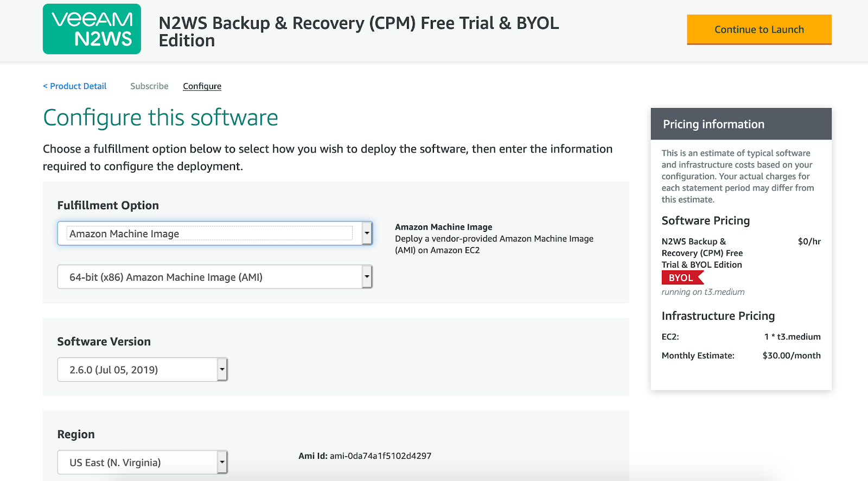This screenshot has width=868, height=481.
Task: Click the Software Pricing heading
Action: pos(706,220)
